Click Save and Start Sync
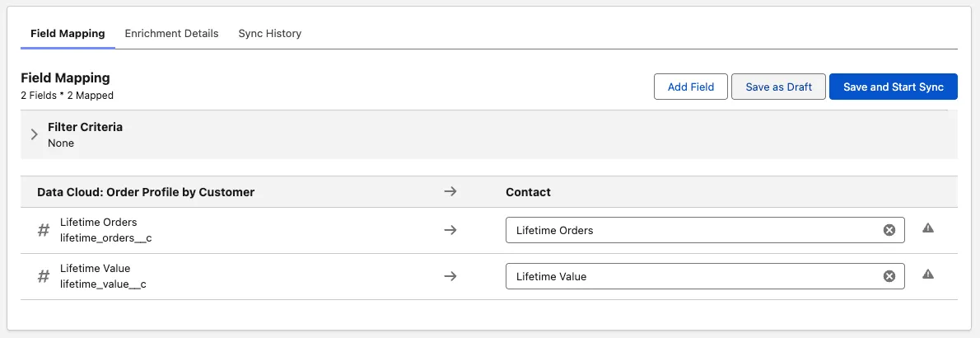This screenshot has height=338, width=980. 893,87
